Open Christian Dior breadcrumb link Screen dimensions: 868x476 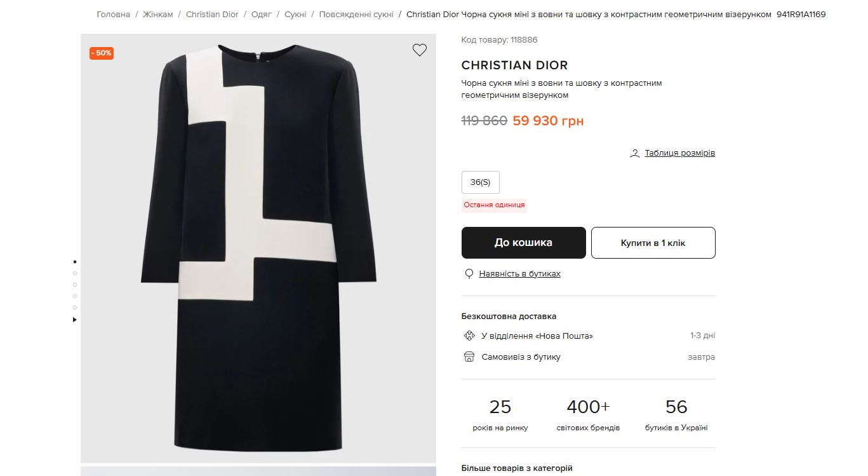coord(212,14)
